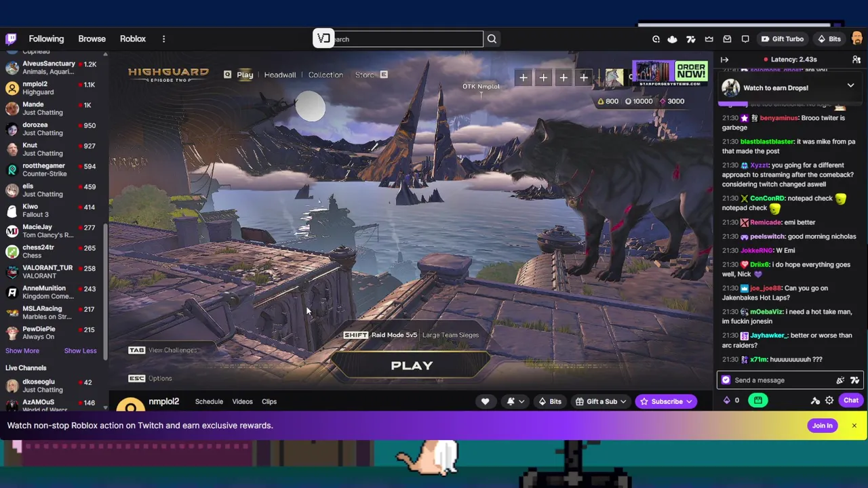The height and width of the screenshot is (488, 868).
Task: Click the Starforge Order Now ad thumbnail
Action: [x=670, y=72]
